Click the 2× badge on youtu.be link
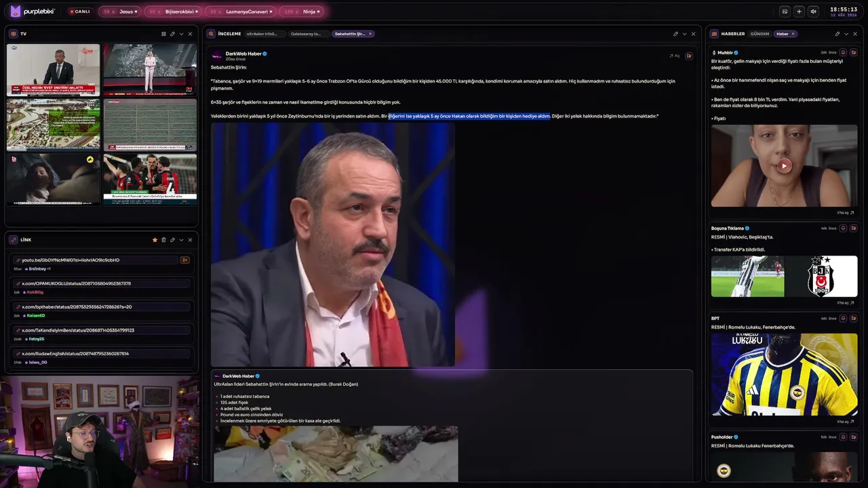 [184, 260]
